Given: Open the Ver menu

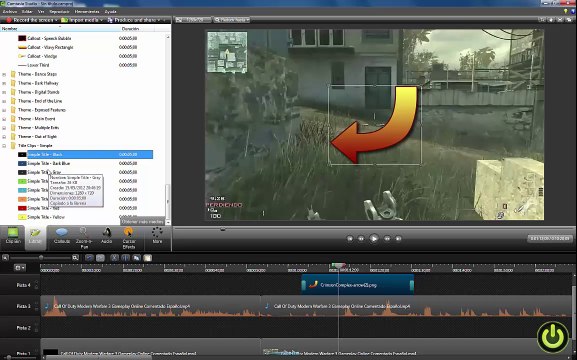Looking at the screenshot, I should tap(41, 11).
